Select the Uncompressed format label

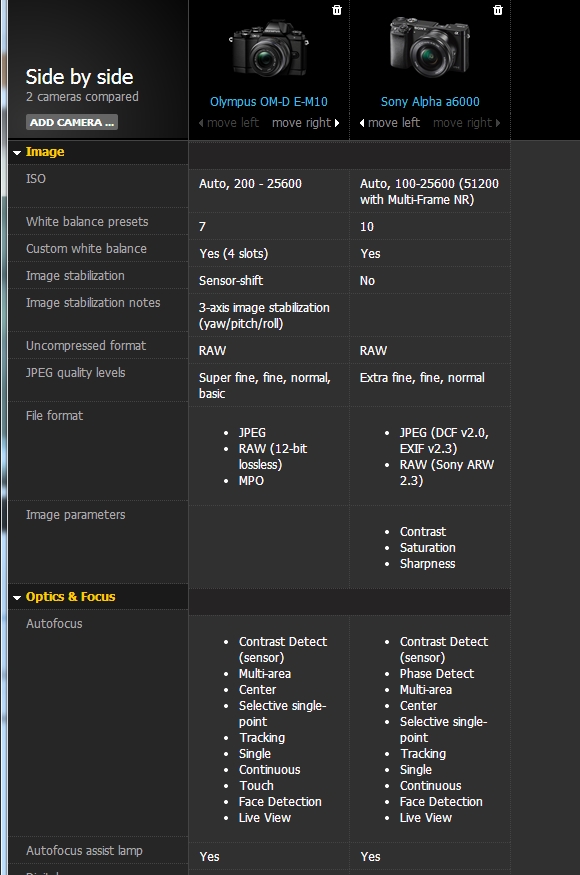[86, 346]
